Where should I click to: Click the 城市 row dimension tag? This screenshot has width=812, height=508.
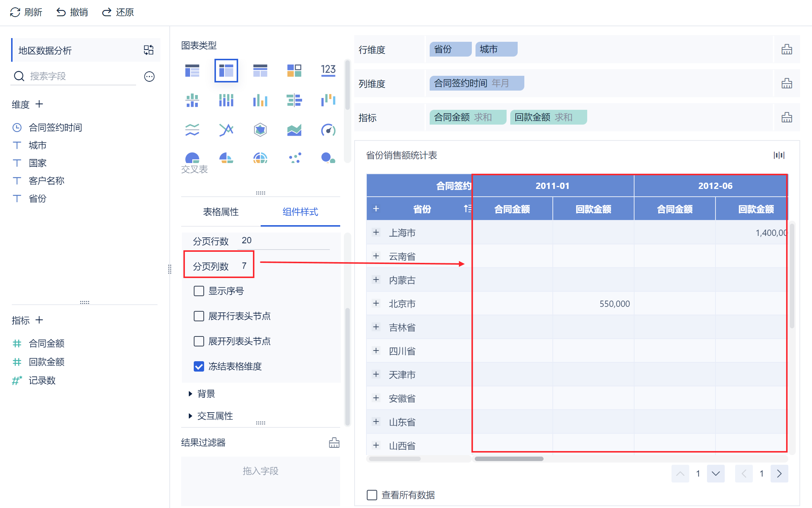(496, 49)
